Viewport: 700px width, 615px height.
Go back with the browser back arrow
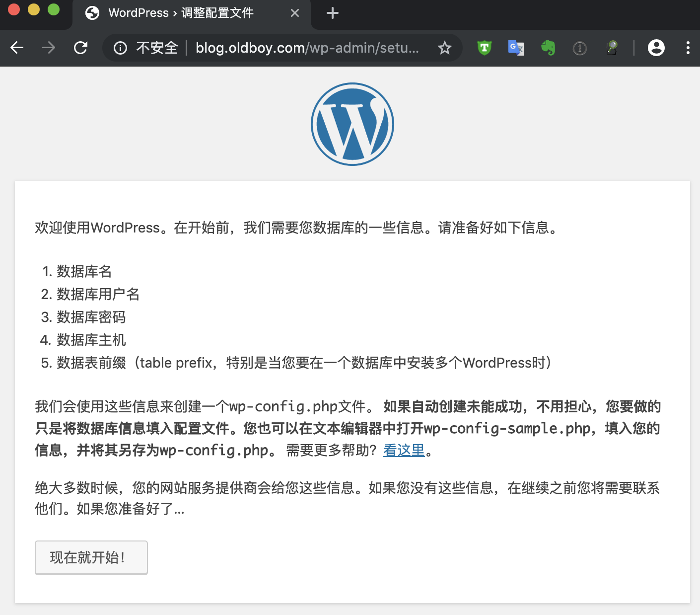click(x=17, y=48)
